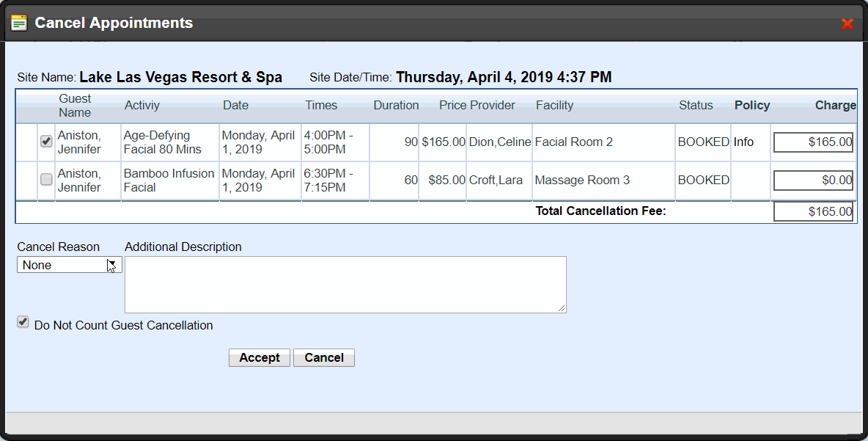Click the Times column header
The width and height of the screenshot is (868, 441).
click(x=321, y=105)
